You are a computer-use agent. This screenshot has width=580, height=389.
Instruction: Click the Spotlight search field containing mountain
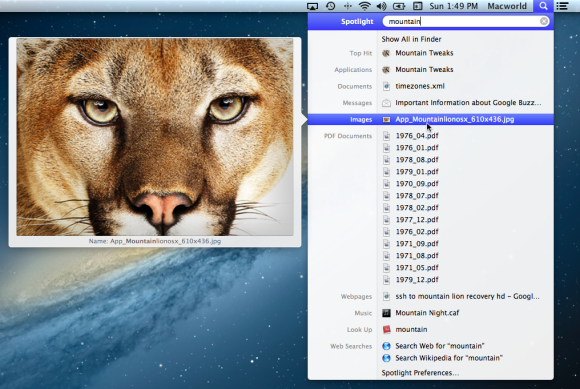[x=465, y=21]
